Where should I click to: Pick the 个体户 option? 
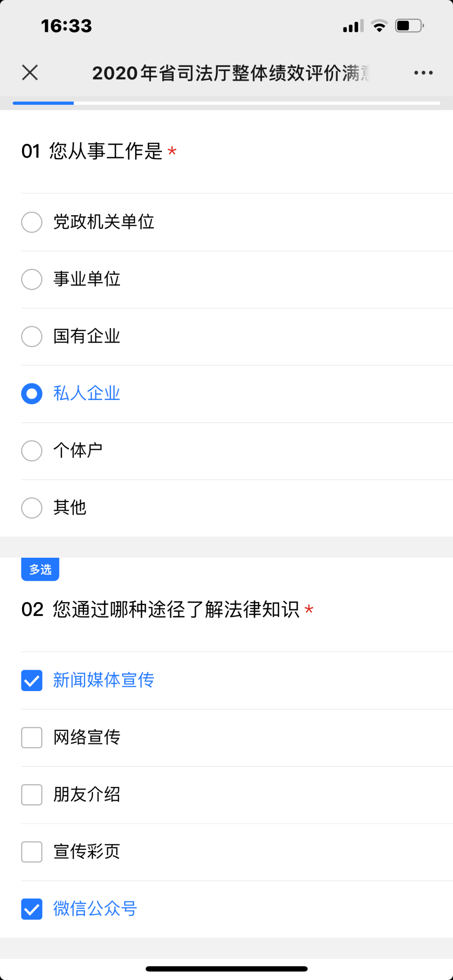pyautogui.click(x=32, y=451)
